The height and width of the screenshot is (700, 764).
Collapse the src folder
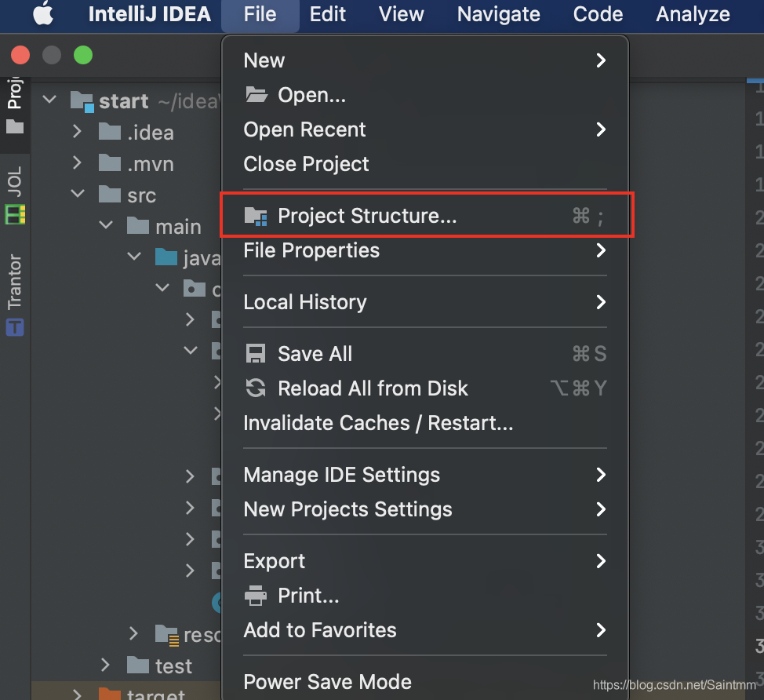click(78, 194)
